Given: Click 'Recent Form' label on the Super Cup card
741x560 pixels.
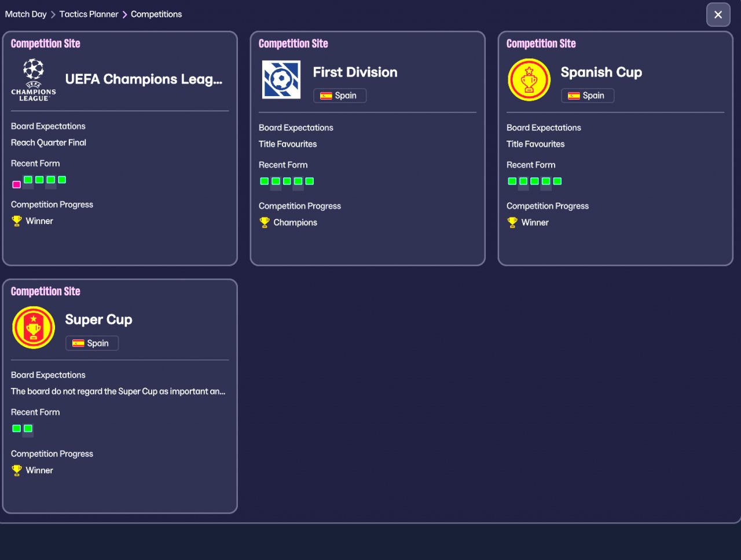Looking at the screenshot, I should click(35, 412).
